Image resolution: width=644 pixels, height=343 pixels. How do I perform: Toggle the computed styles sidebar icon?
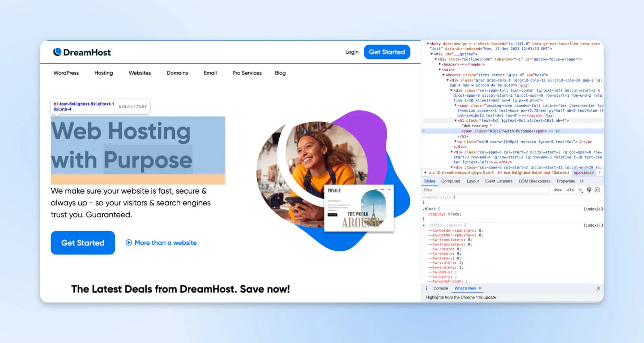tap(597, 190)
